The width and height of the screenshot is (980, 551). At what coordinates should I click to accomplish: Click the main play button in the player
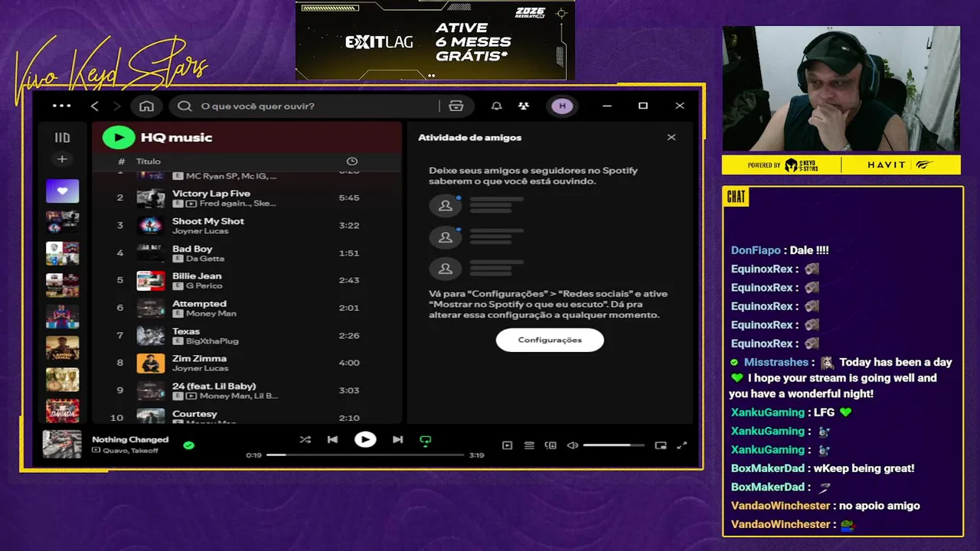pyautogui.click(x=365, y=439)
